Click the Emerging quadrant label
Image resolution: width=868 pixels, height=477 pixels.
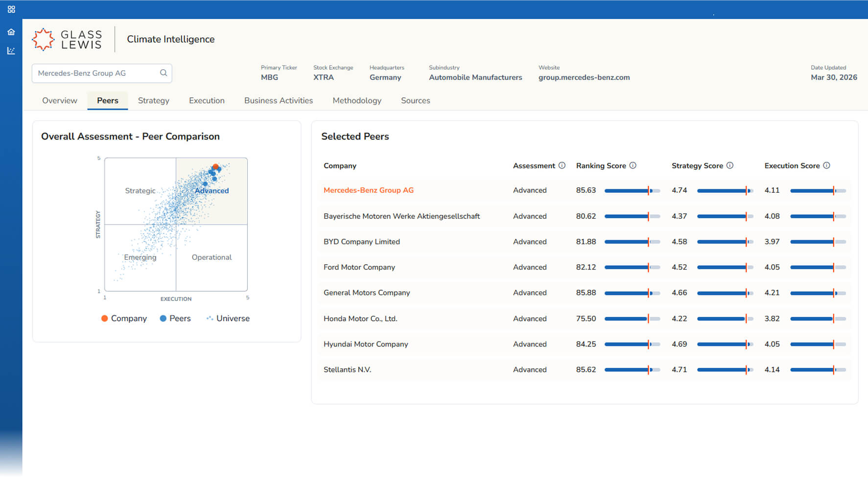click(x=140, y=257)
